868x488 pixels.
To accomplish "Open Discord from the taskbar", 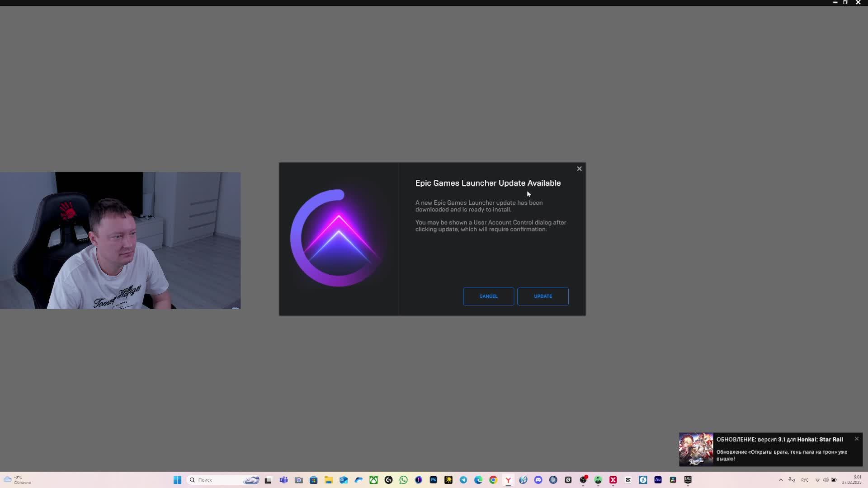I will [x=538, y=480].
